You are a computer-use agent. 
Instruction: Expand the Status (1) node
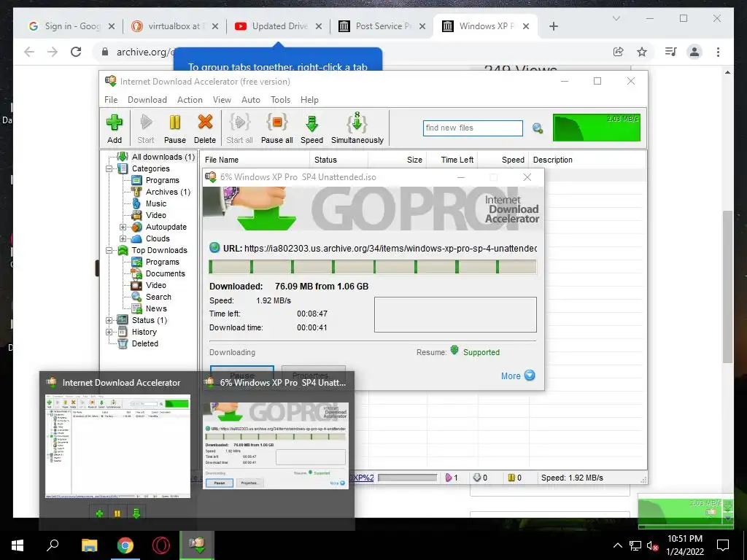coord(109,321)
